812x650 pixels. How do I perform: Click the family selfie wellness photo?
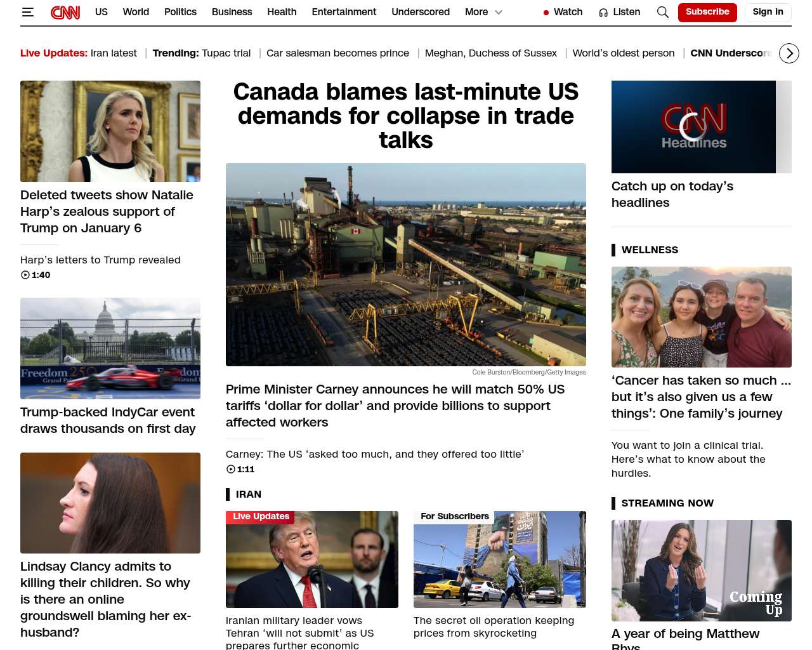[702, 317]
